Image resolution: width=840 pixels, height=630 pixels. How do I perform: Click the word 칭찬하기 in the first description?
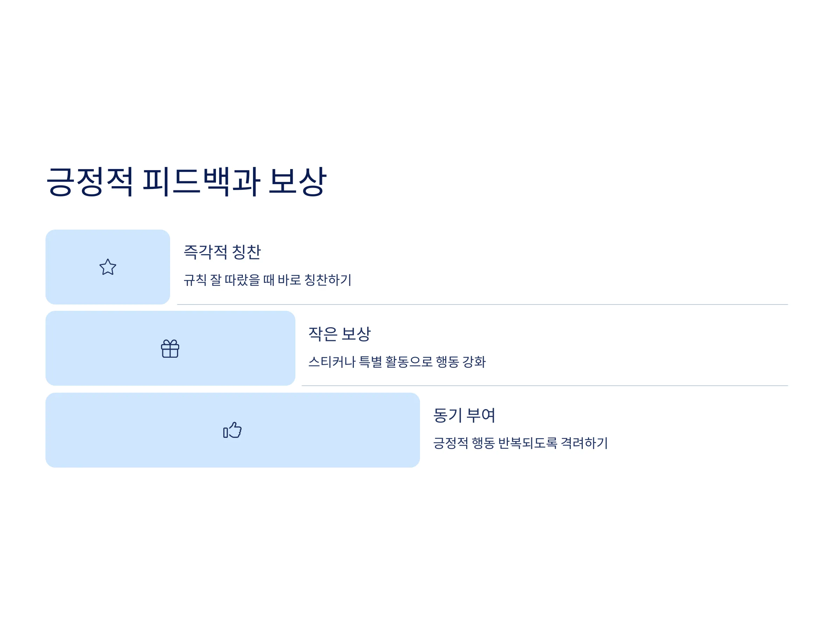point(328,280)
